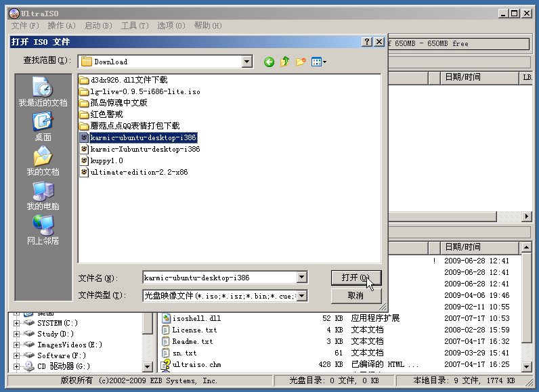Click date 2009-04-06 19:46 in file list
This screenshot has height=392, width=539.
pos(477,295)
